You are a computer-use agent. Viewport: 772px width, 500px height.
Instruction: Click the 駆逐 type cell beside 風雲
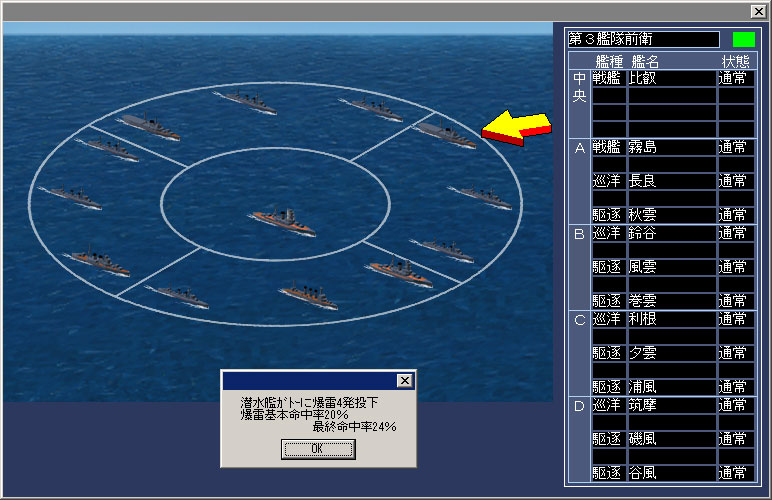609,267
